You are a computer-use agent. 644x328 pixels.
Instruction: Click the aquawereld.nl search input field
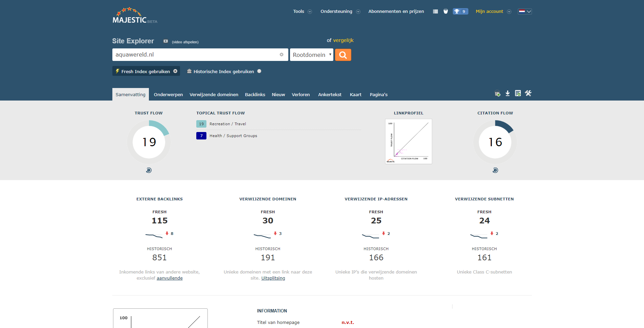(200, 55)
